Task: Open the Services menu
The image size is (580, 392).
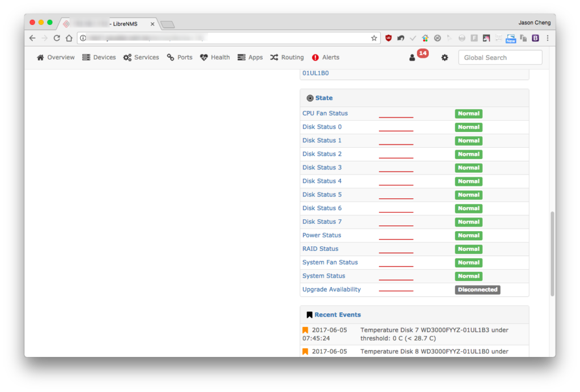Action: click(x=141, y=57)
